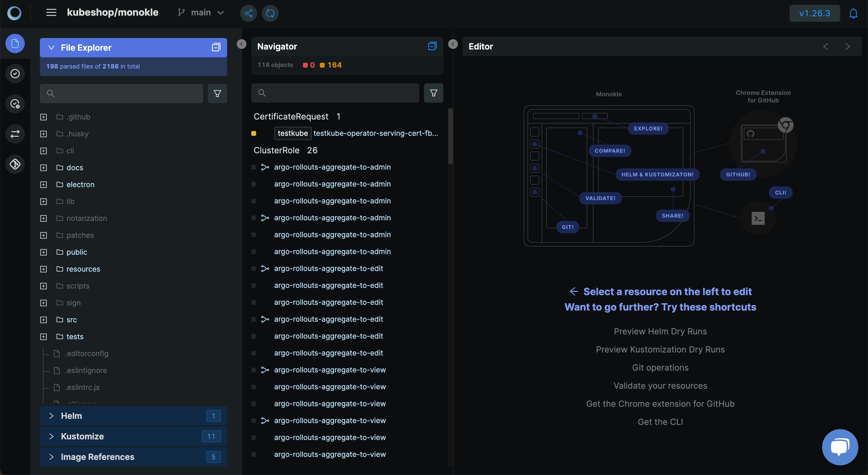Open the notifications bell

pyautogui.click(x=853, y=14)
